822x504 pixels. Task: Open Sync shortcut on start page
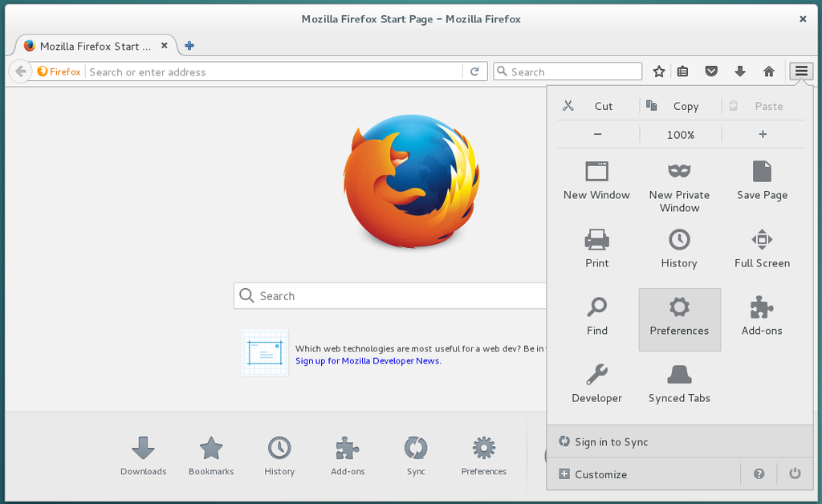[x=416, y=457]
